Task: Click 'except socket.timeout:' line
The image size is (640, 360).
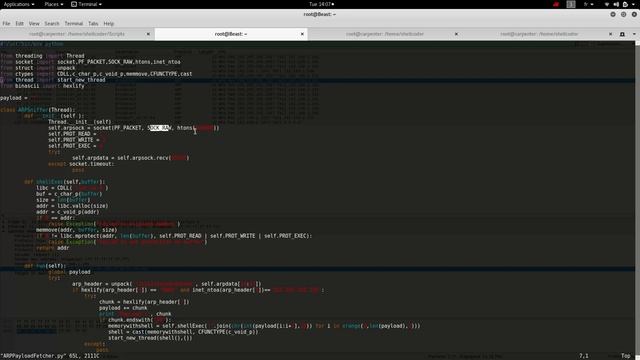Action: [x=81, y=164]
